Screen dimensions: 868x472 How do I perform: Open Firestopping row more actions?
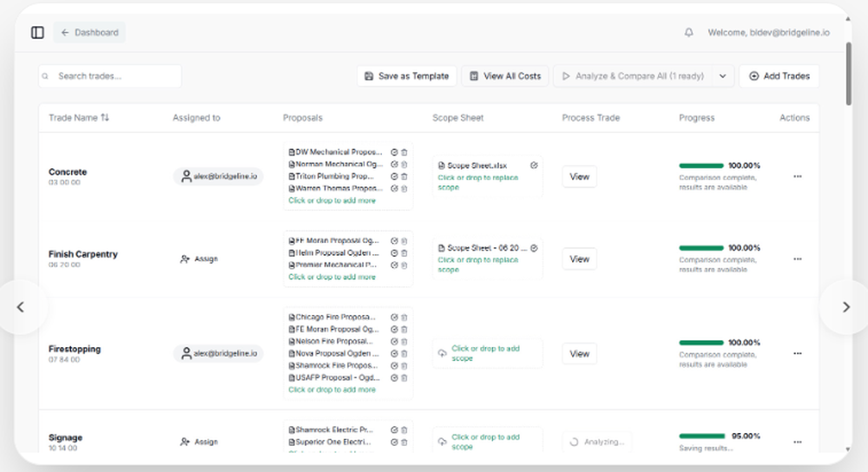click(x=797, y=354)
